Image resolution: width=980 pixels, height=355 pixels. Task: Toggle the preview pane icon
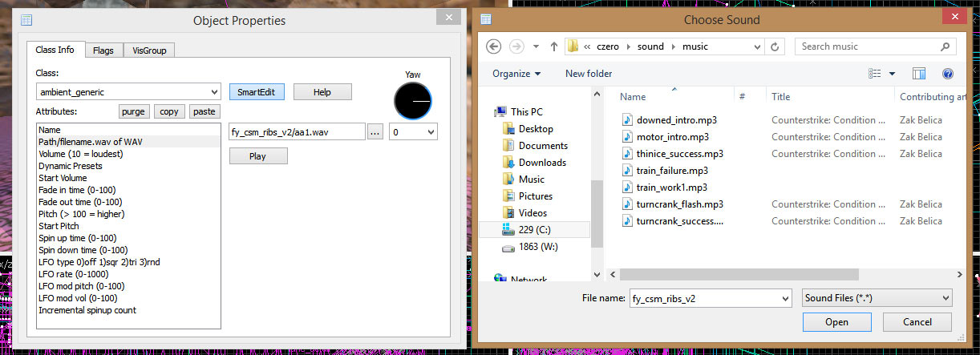point(919,74)
